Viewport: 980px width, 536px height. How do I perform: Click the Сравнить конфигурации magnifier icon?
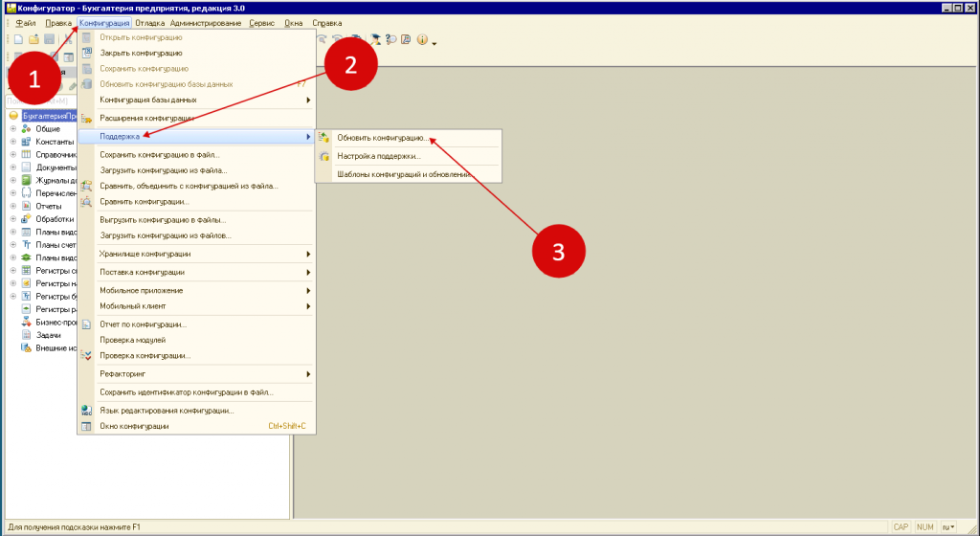click(x=87, y=202)
